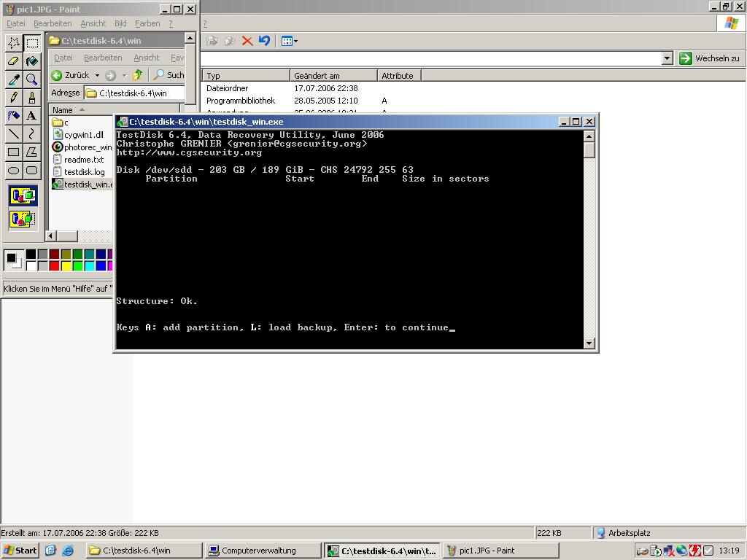747x560 pixels.
Task: Choose the Fill With Color bucket tool
Action: [32, 61]
